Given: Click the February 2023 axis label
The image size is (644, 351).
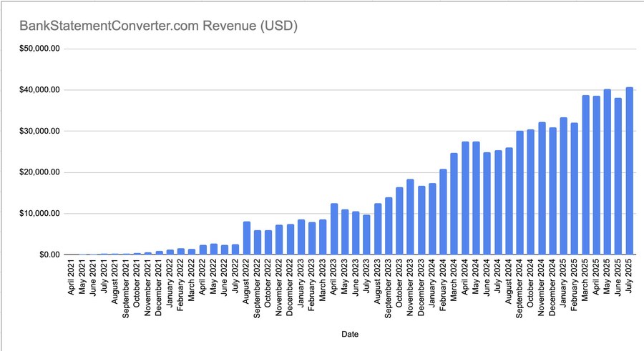Looking at the screenshot, I should click(x=312, y=285).
